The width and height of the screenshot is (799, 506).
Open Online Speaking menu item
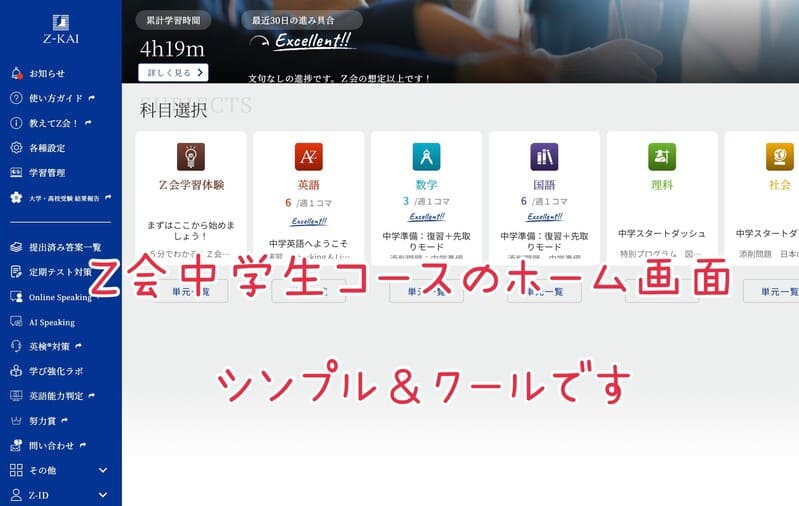(60, 298)
